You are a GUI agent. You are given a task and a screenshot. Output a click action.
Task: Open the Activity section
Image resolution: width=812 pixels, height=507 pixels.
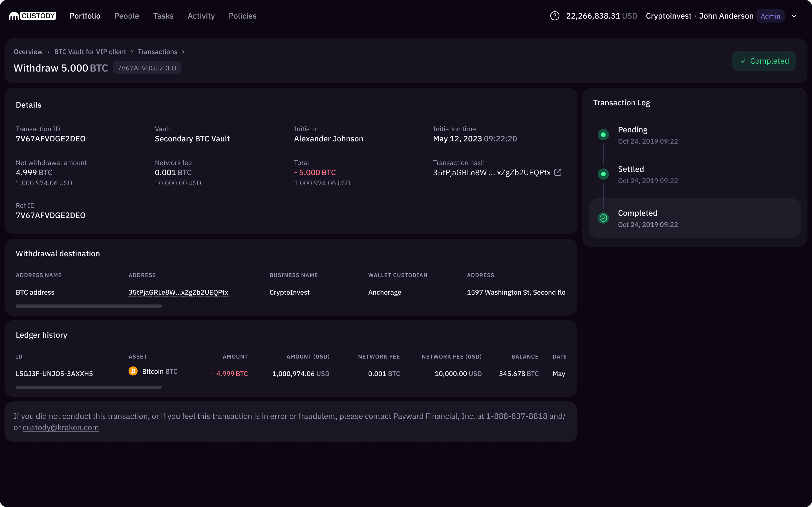click(201, 16)
